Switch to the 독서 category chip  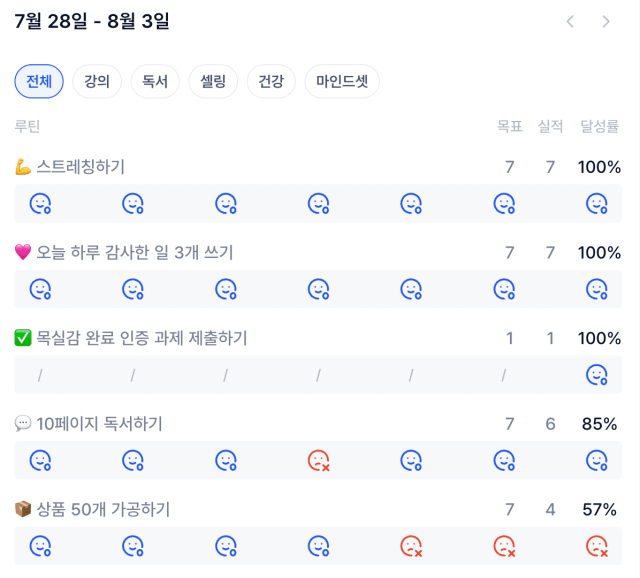155,81
